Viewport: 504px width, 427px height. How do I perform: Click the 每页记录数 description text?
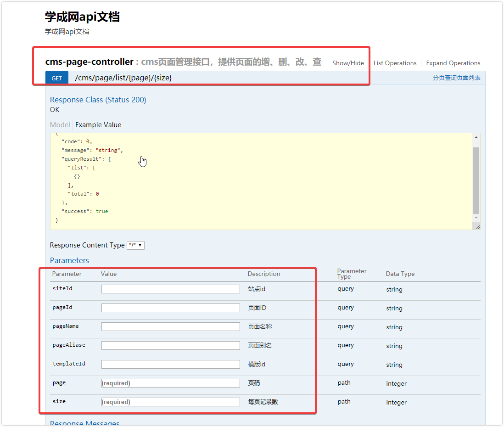tap(263, 402)
